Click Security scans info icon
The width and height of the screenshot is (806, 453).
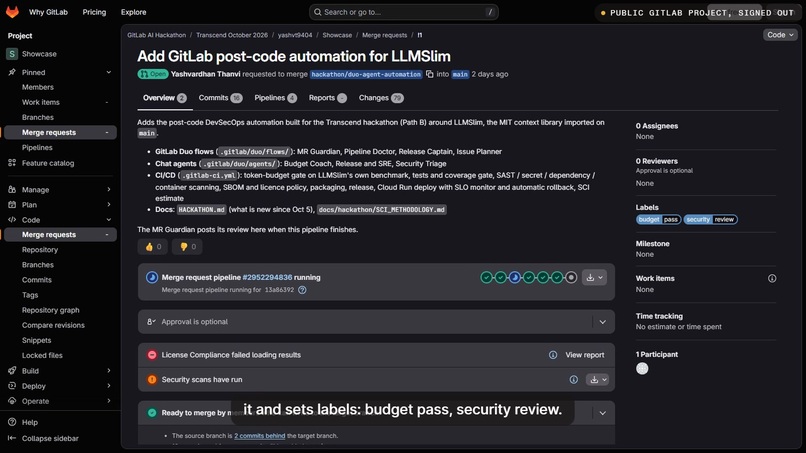point(574,379)
